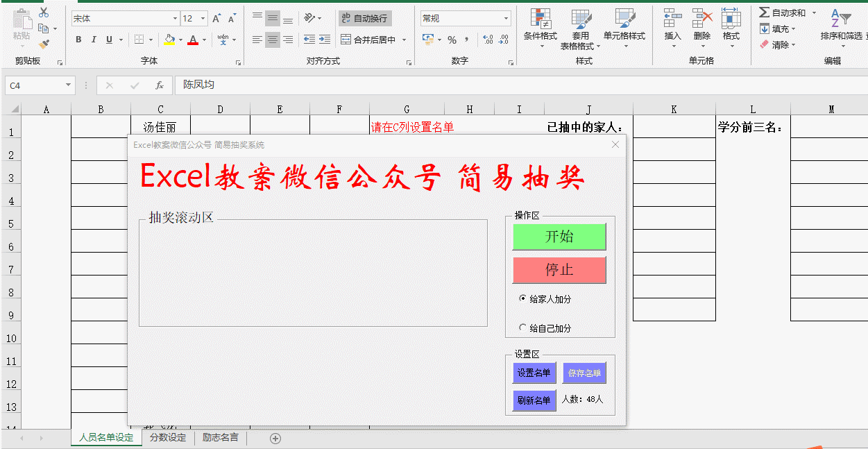Click the 保存名单 button
Screen dimensions: 868x449
(x=584, y=373)
